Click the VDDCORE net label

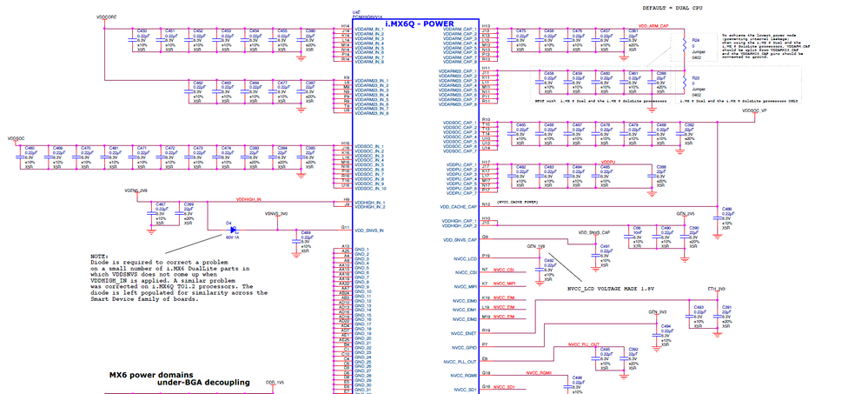pos(106,17)
